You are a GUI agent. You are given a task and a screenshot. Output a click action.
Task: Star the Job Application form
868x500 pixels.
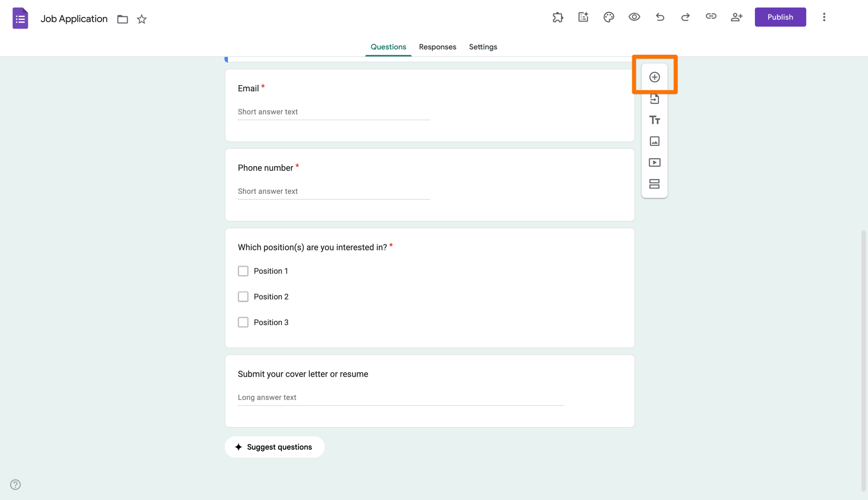click(x=142, y=19)
